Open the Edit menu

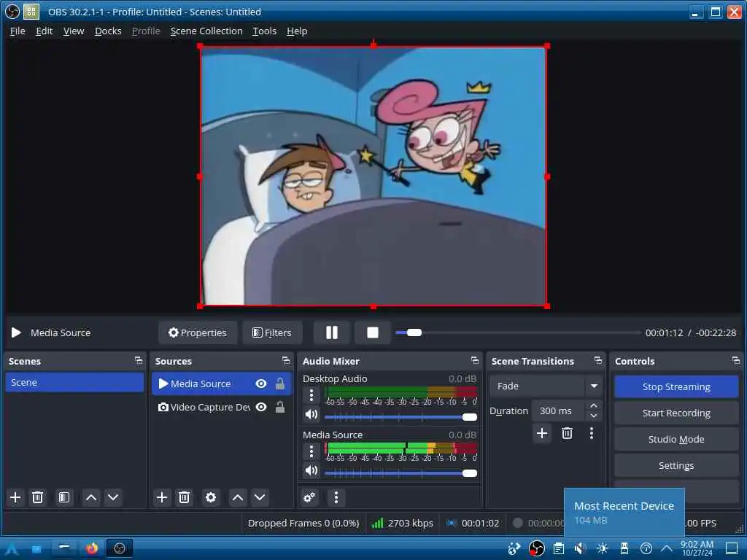(x=44, y=31)
